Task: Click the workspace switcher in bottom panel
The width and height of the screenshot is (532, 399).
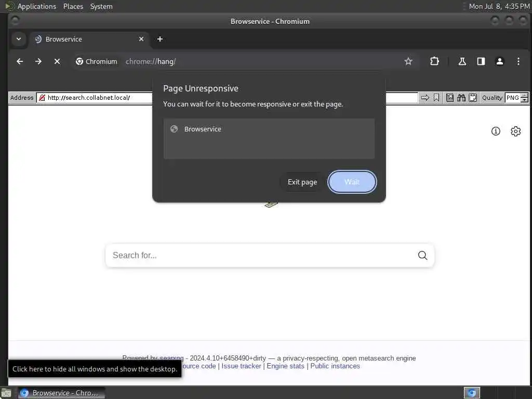Action: click(x=472, y=393)
